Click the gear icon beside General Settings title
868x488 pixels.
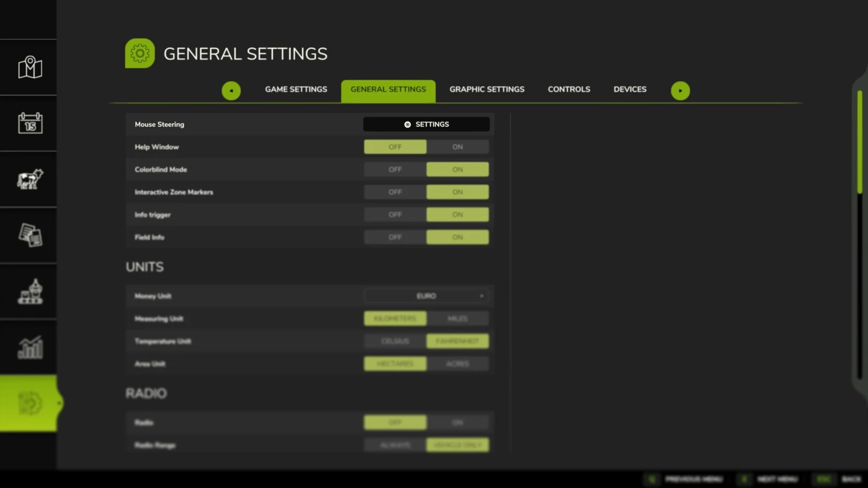coord(139,53)
